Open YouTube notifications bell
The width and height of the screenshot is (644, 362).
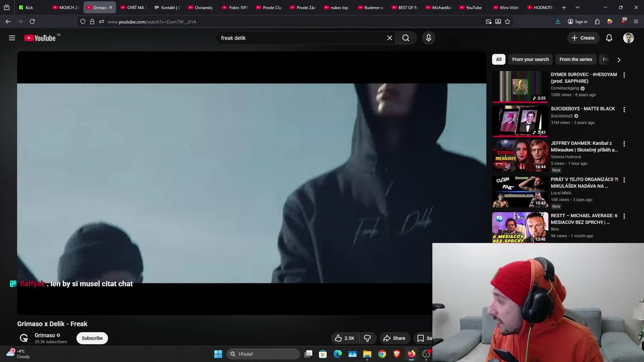pos(609,38)
